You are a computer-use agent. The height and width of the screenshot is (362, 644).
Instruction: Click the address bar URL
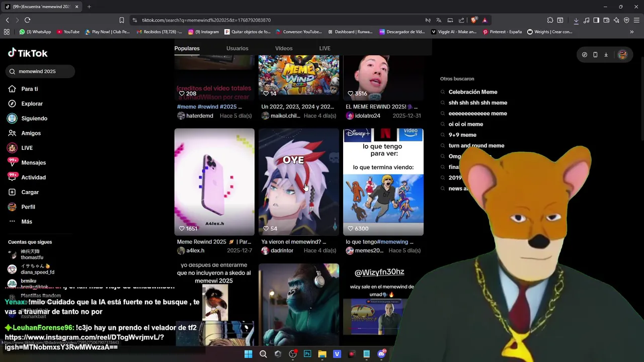(x=206, y=20)
